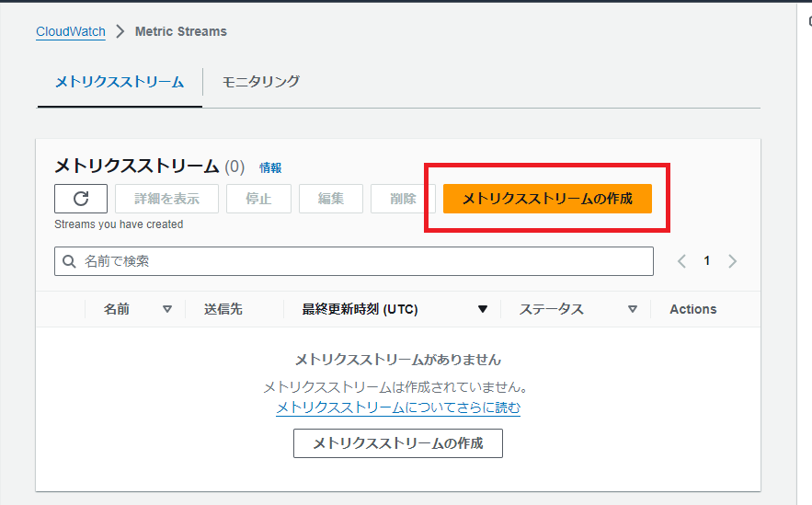Click the 編集 button
Screen dimensions: 812x505
331,199
